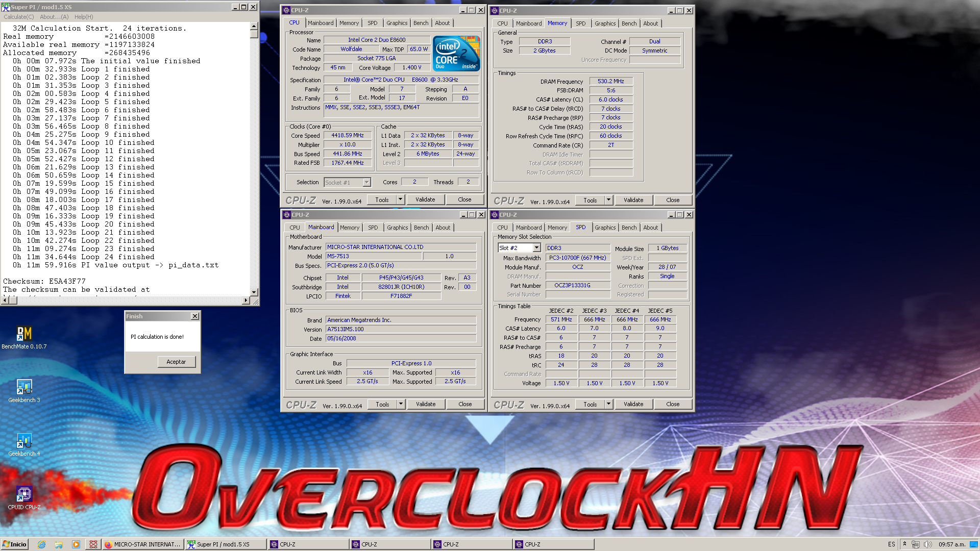
Task: Click the Intel Core 2 Duo logo
Action: (x=456, y=53)
